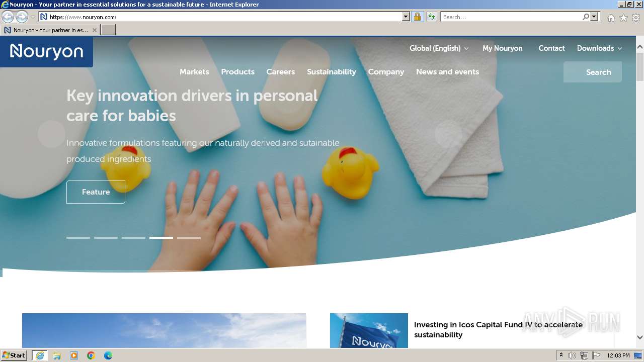Viewport: 644px width, 362px height.
Task: Expand the address bar autocomplete dropdown arrow
Action: (406, 17)
